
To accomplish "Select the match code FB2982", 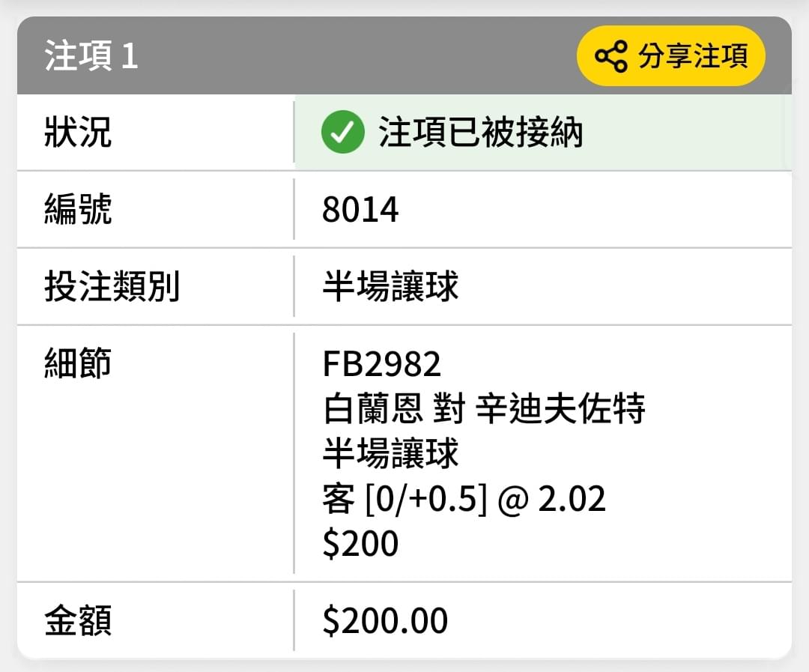I will pyautogui.click(x=382, y=363).
